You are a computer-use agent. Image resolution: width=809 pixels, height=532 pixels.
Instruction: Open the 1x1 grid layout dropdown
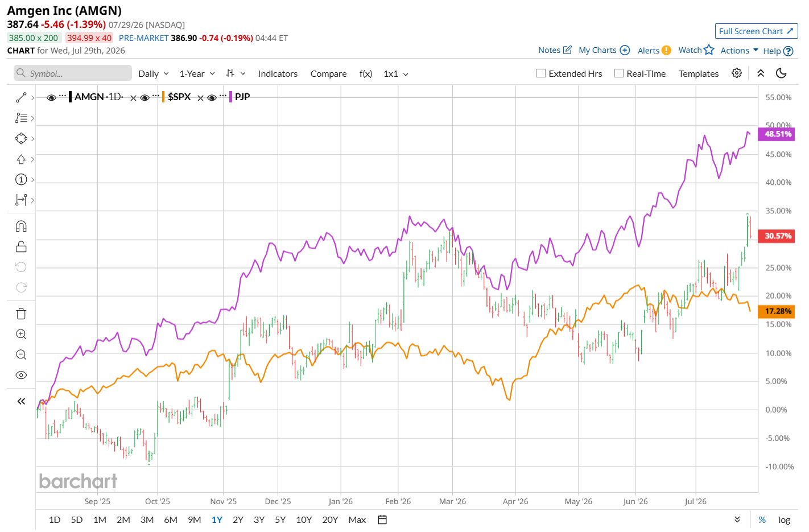396,73
